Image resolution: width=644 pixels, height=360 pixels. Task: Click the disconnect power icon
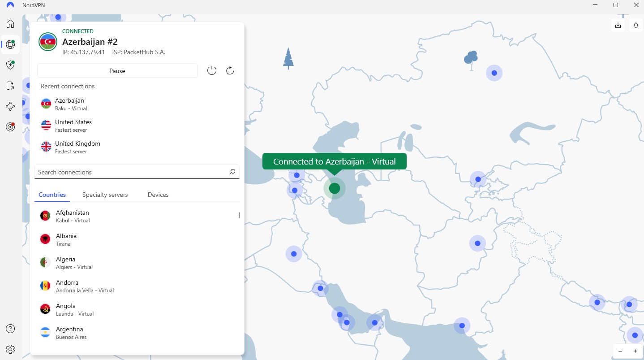(212, 70)
